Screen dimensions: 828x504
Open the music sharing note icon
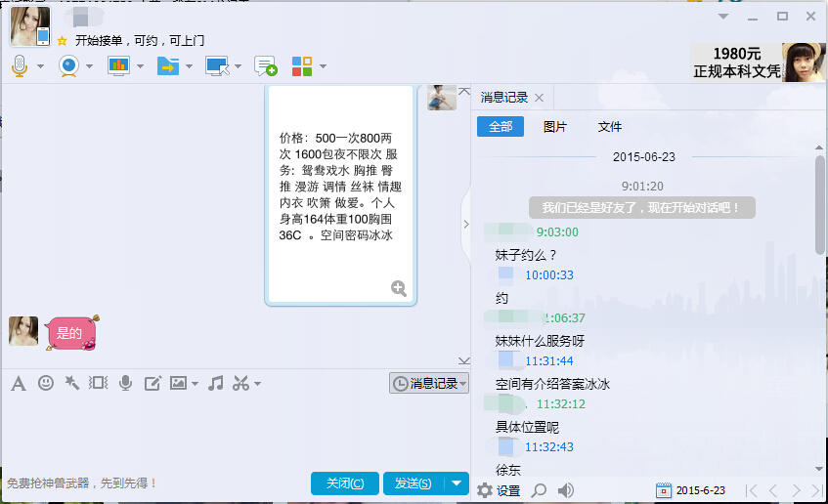point(215,383)
